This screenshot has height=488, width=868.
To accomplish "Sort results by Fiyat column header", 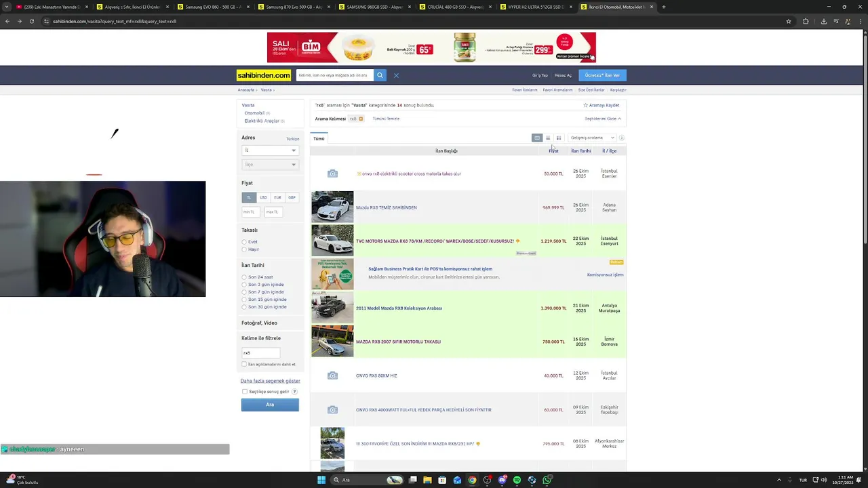I will coord(553,151).
